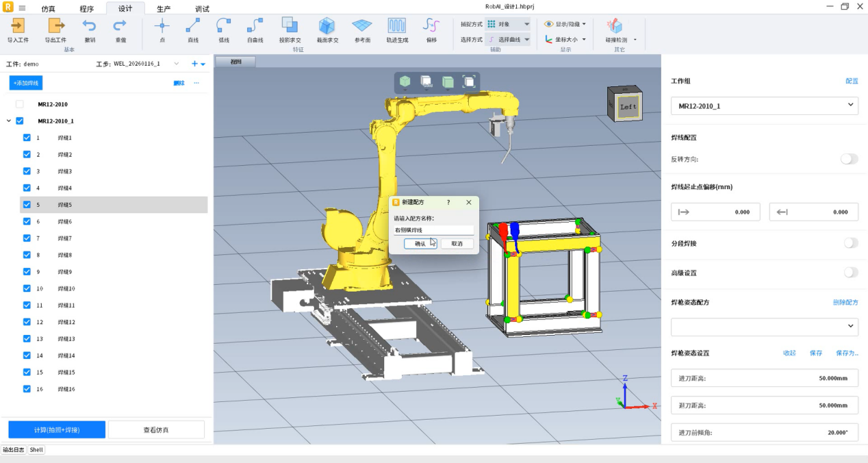The height and width of the screenshot is (463, 868).
Task: Click the 导出工件 export workpiece icon
Action: click(x=55, y=27)
